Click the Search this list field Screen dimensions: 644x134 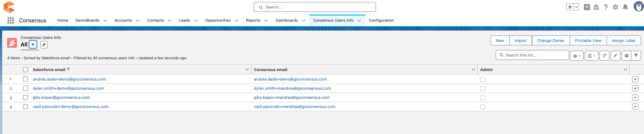[532, 55]
